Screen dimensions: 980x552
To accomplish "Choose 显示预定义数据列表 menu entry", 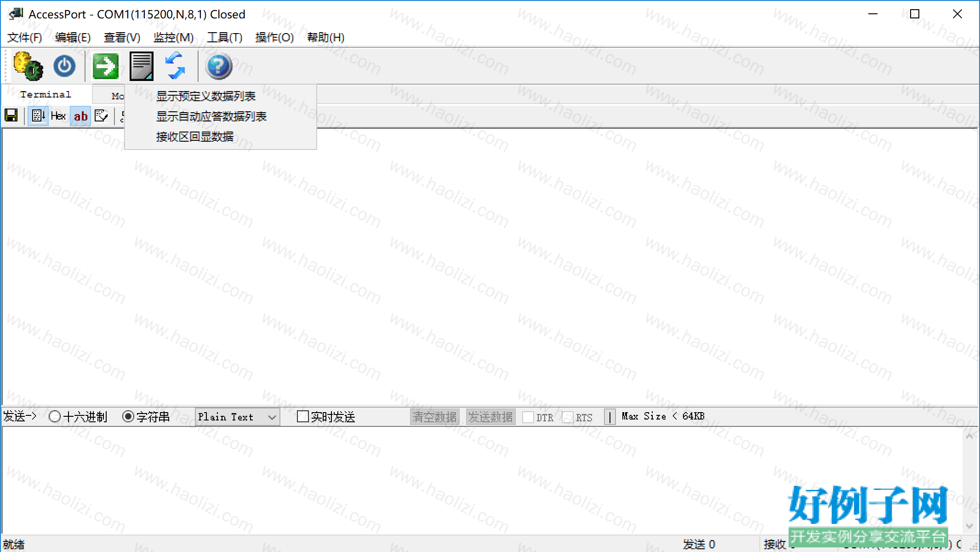I will click(221, 96).
